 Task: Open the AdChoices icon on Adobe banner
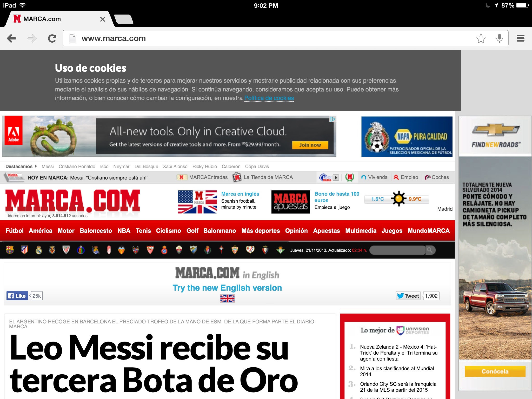(333, 119)
